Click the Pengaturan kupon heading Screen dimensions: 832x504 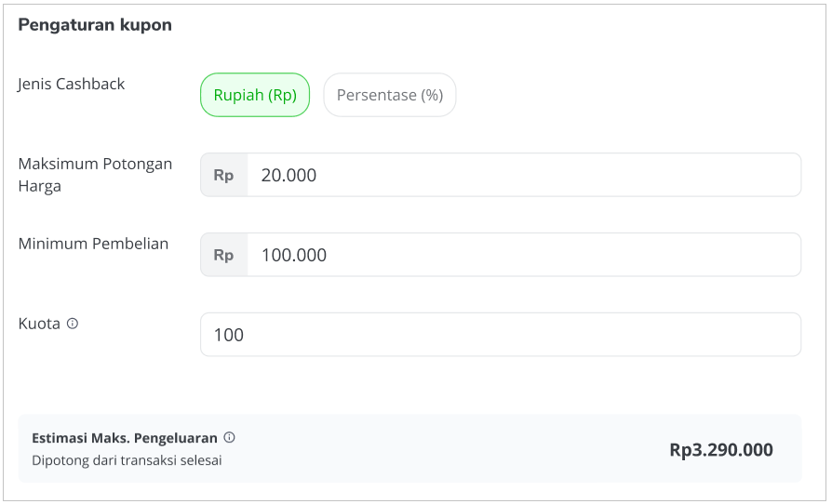tap(95, 25)
